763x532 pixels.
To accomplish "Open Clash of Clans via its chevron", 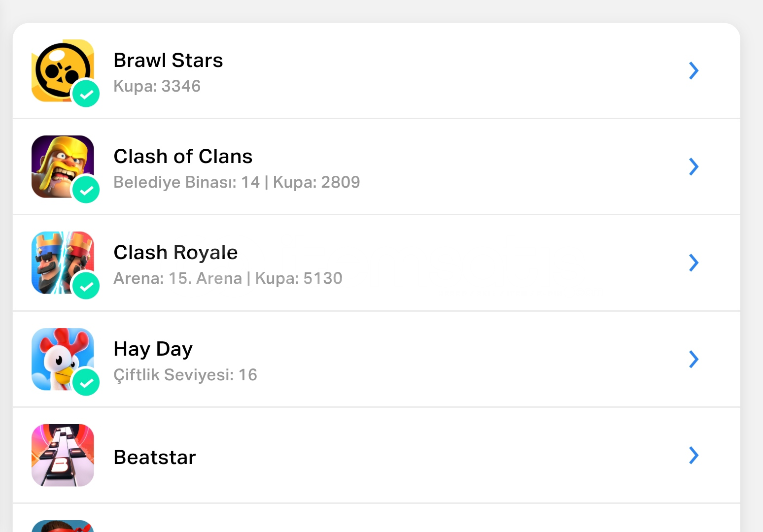I will [694, 166].
